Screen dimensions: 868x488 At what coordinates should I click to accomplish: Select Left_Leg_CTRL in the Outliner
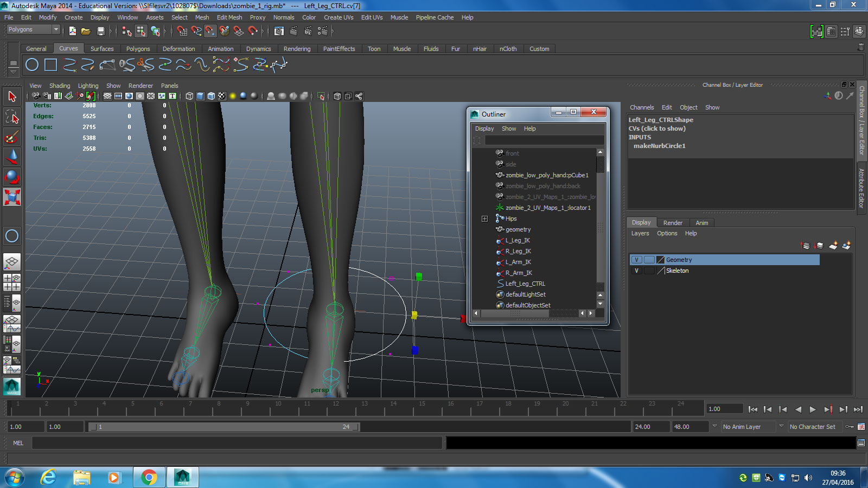(x=525, y=284)
